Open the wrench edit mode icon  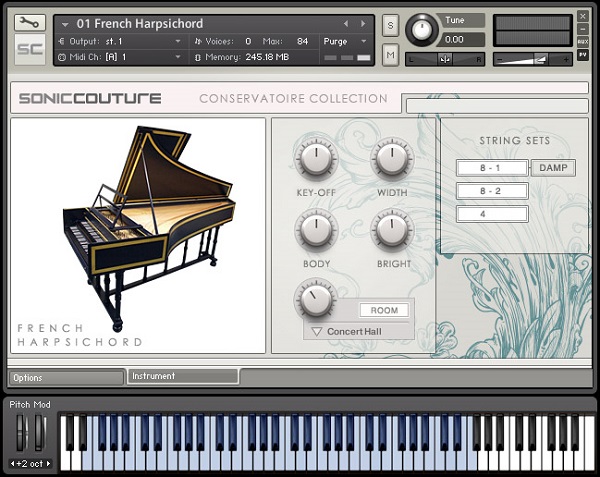(x=30, y=23)
